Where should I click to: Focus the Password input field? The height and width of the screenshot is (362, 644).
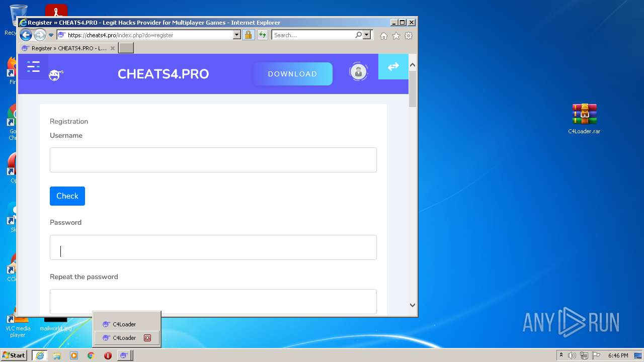(213, 247)
